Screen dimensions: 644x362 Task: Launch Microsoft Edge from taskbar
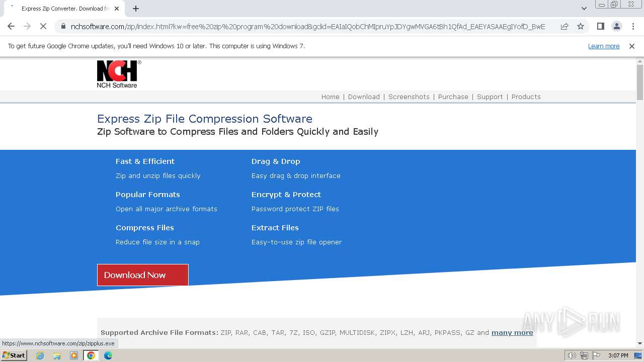coord(108,355)
